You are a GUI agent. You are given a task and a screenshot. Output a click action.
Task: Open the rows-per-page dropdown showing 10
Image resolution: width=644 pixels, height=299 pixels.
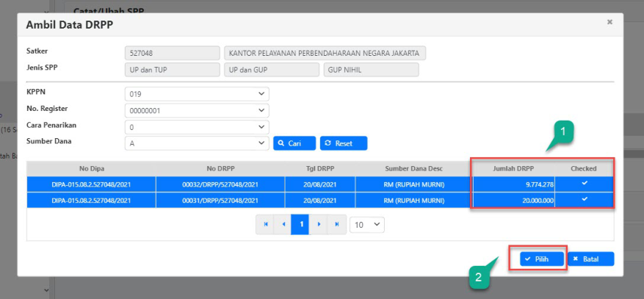(x=366, y=224)
